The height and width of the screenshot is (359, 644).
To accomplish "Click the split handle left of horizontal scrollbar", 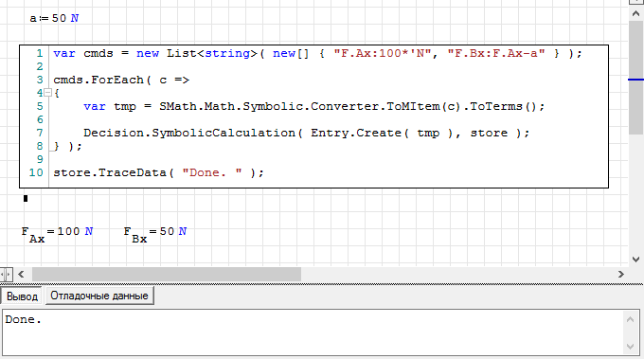I will click(7, 274).
